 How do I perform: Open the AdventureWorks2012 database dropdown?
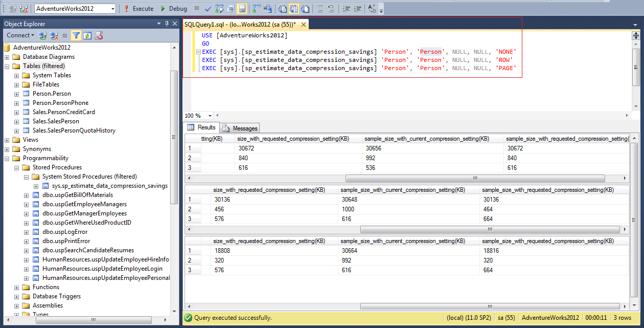click(112, 9)
